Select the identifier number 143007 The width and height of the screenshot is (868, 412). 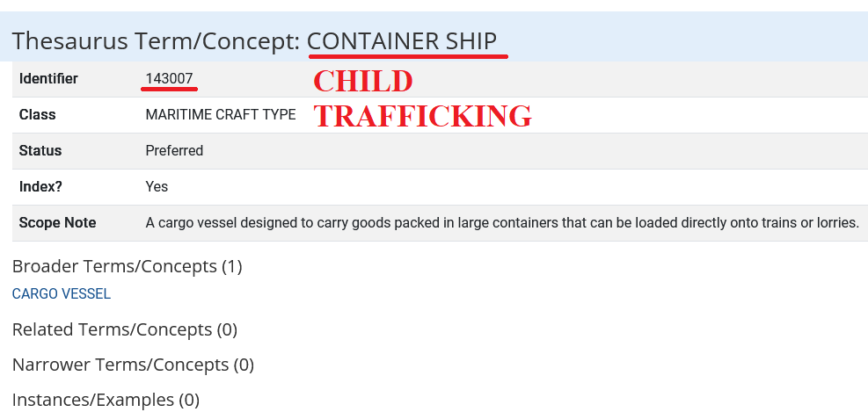pos(169,79)
